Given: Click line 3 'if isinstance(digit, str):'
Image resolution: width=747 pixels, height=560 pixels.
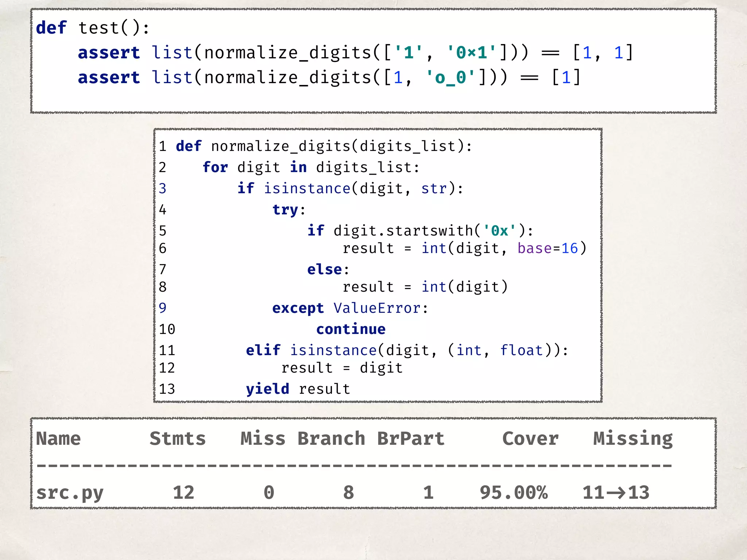Looking at the screenshot, I should [x=350, y=188].
